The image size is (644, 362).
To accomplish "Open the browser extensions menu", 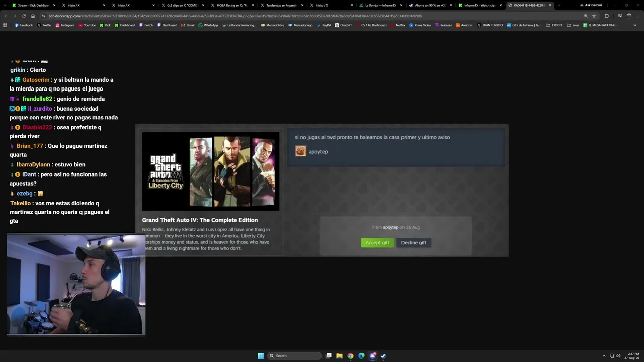I will pyautogui.click(x=606, y=16).
